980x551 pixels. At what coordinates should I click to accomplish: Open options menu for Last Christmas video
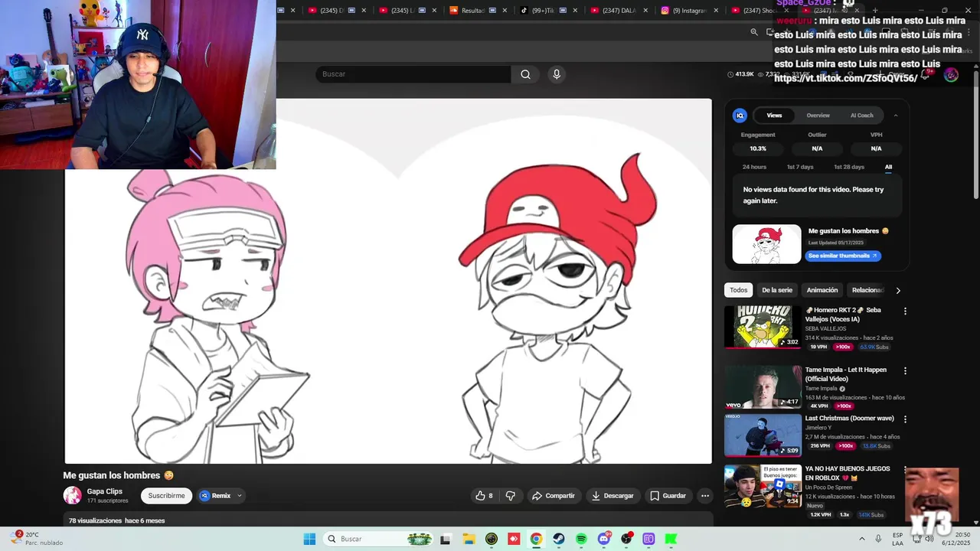pos(905,420)
